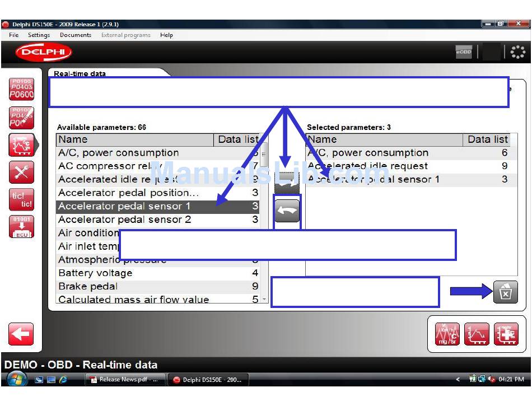532x406 pixels.
Task: Open the Documents menu
Action: click(x=75, y=35)
